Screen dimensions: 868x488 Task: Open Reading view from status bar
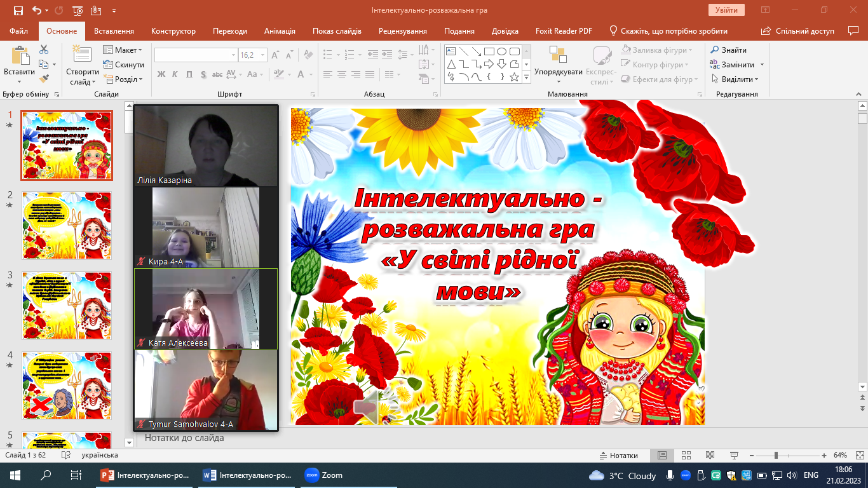point(710,456)
